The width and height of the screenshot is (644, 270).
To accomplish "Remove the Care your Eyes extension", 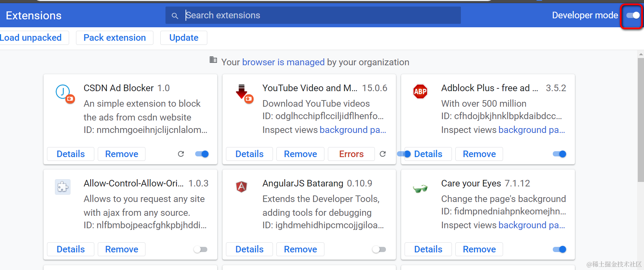I will coord(479,249).
